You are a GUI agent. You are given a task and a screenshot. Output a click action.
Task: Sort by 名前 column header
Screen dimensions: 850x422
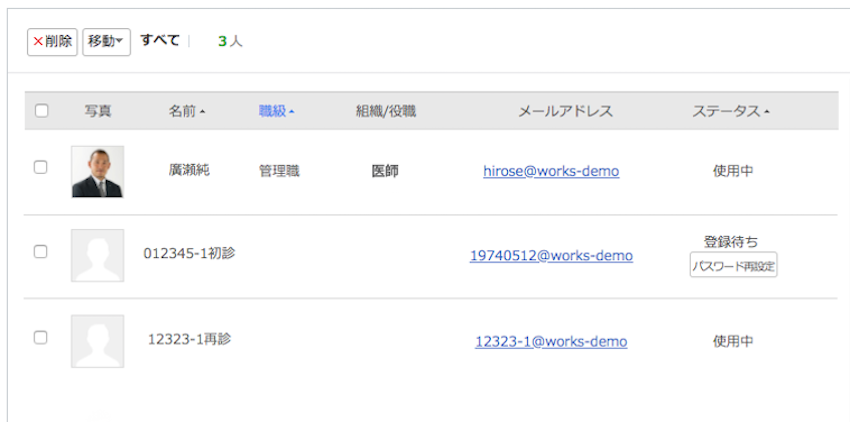pyautogui.click(x=187, y=111)
